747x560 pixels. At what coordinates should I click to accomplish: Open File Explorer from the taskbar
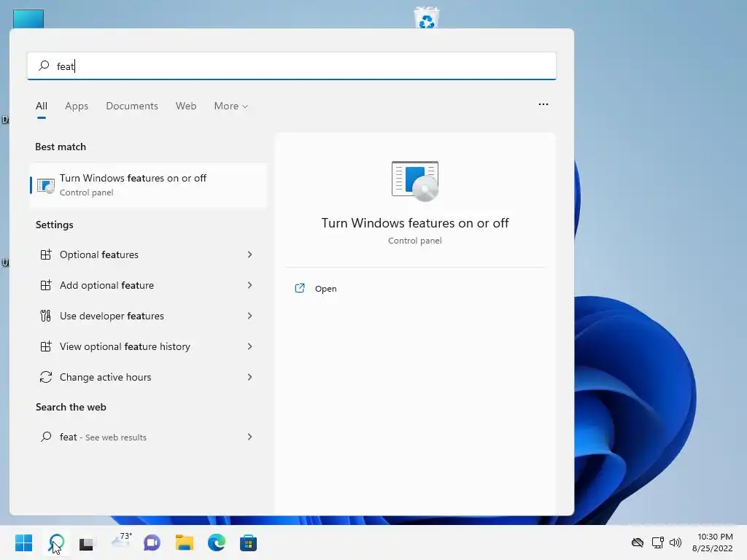click(x=185, y=542)
